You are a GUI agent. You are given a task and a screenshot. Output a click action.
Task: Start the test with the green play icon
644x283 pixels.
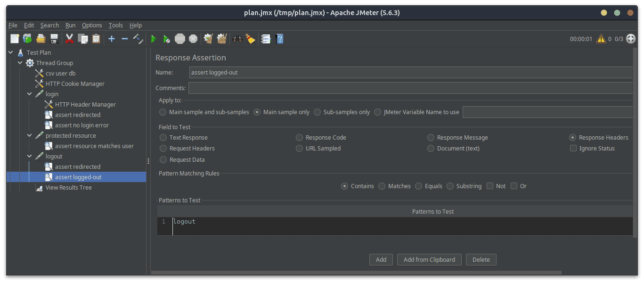tap(153, 39)
